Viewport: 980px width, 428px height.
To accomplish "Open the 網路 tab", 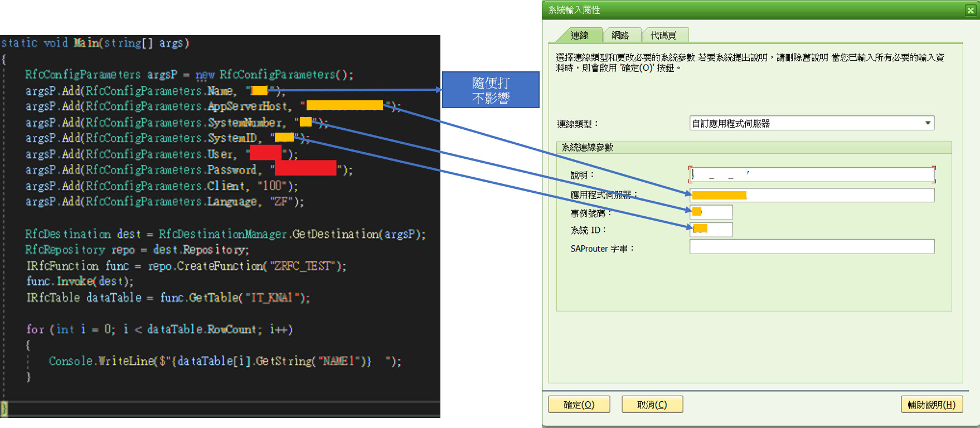I will tap(620, 35).
